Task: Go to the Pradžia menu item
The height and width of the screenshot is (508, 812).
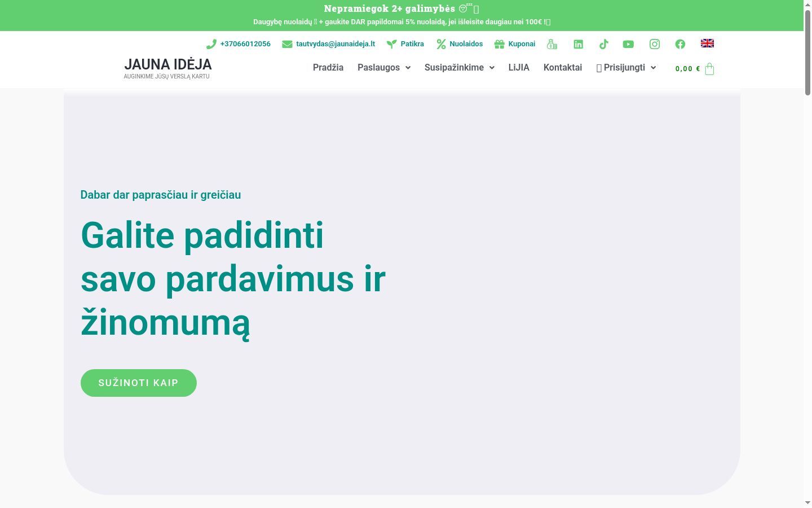Action: [328, 68]
